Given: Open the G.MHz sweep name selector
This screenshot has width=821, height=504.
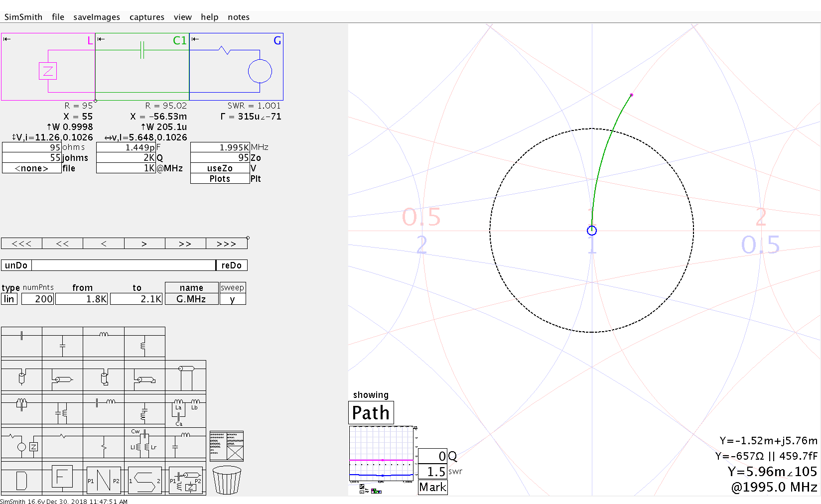Looking at the screenshot, I should tap(191, 299).
